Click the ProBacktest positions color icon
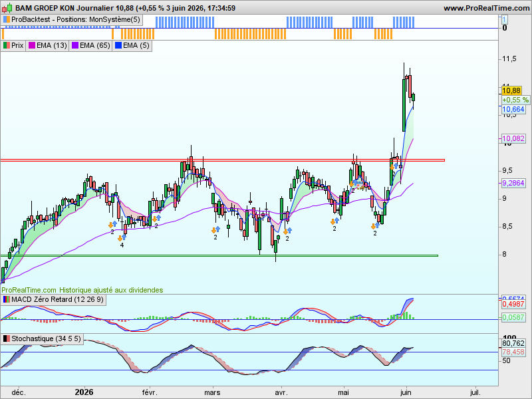The image size is (532, 399). [x=7, y=20]
